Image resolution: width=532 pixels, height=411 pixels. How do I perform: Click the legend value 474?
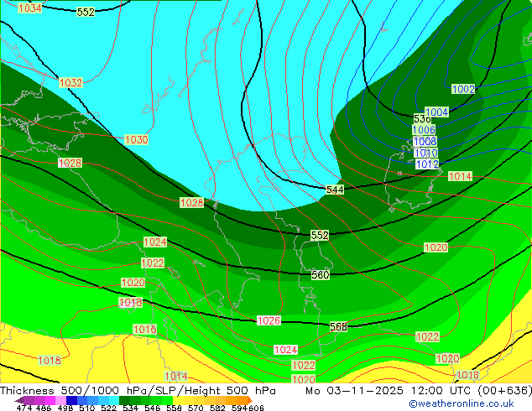[24, 408]
